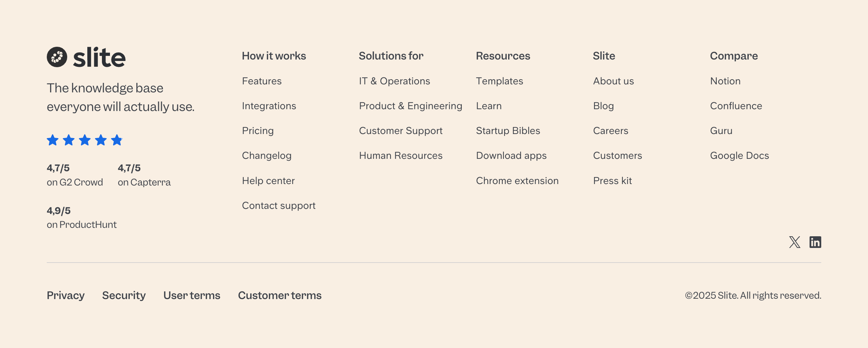Click the Slite logo
Screen dimensions: 868x348
86,57
